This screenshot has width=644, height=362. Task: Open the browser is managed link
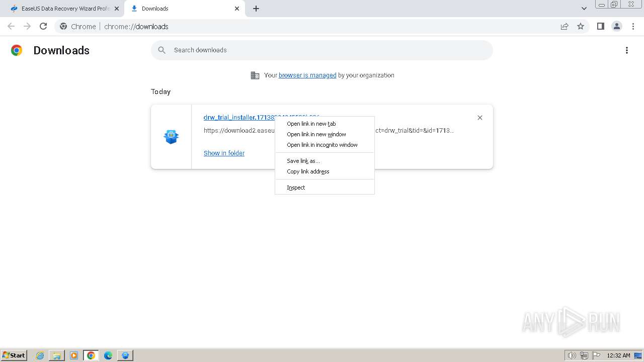pos(307,75)
